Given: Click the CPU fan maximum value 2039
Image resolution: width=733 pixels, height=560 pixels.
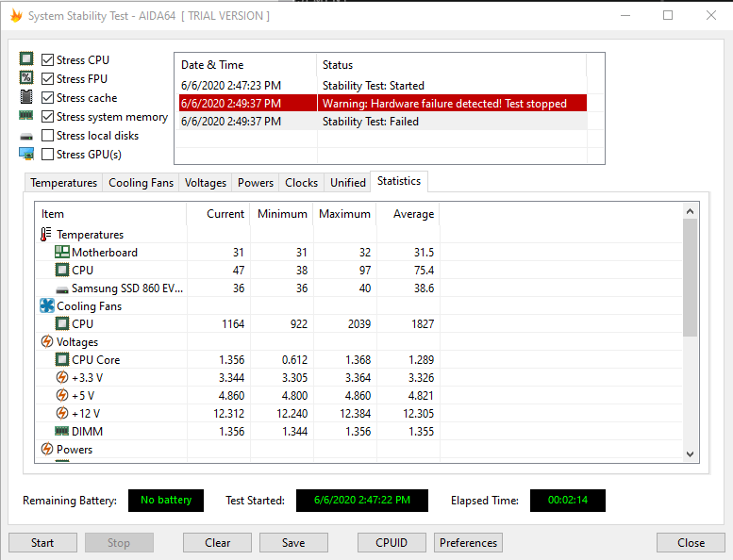Looking at the screenshot, I should [359, 324].
